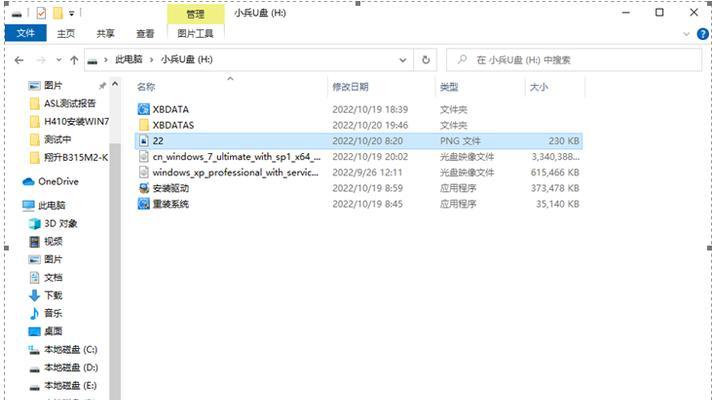Select 此电脑 computer icon in sidebar

pyautogui.click(x=28, y=206)
